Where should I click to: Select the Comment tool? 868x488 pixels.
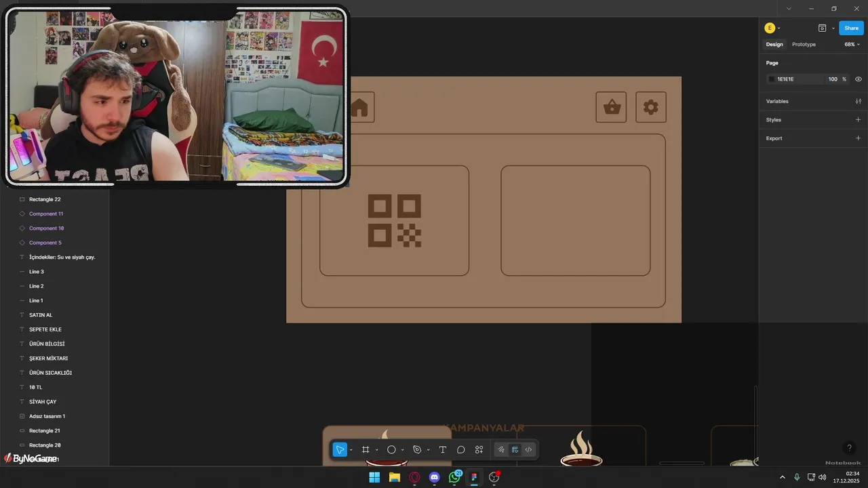click(461, 449)
